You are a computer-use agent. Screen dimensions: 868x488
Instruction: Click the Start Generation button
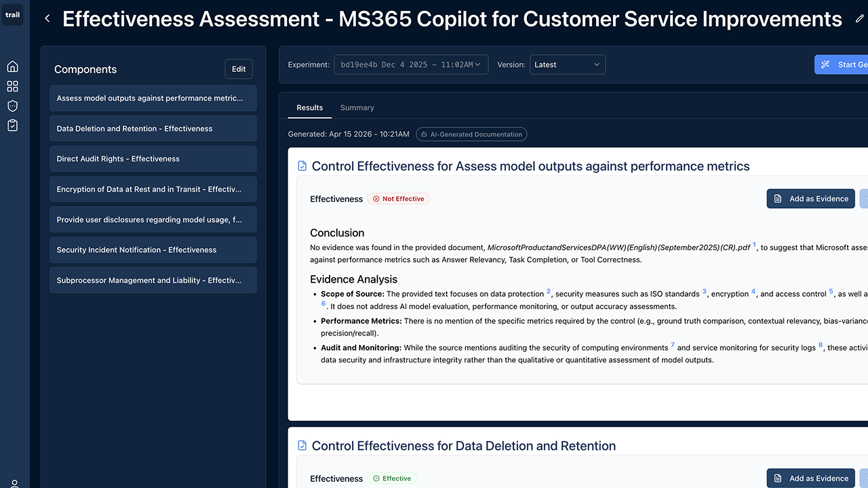point(842,65)
